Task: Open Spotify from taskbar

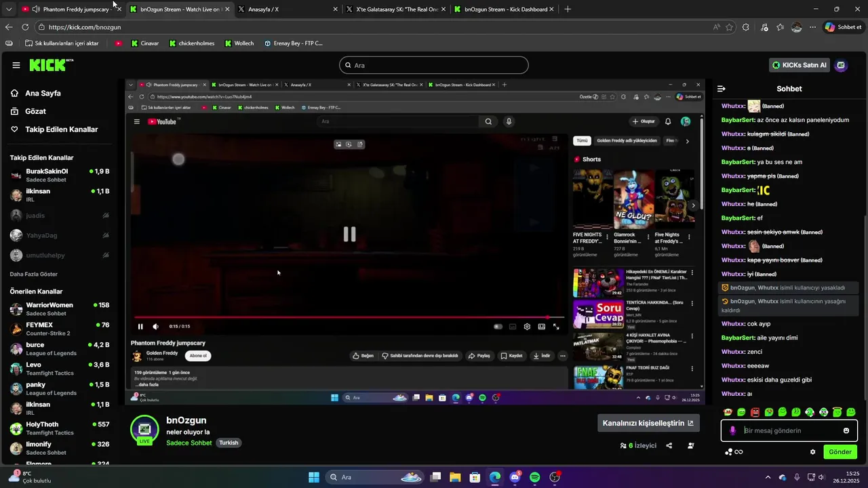Action: 535,477
